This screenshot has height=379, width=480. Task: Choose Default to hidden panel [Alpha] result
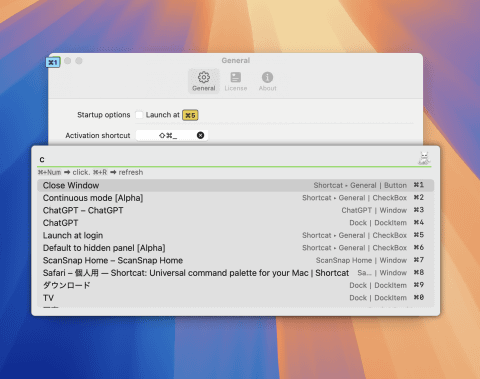[x=236, y=248]
